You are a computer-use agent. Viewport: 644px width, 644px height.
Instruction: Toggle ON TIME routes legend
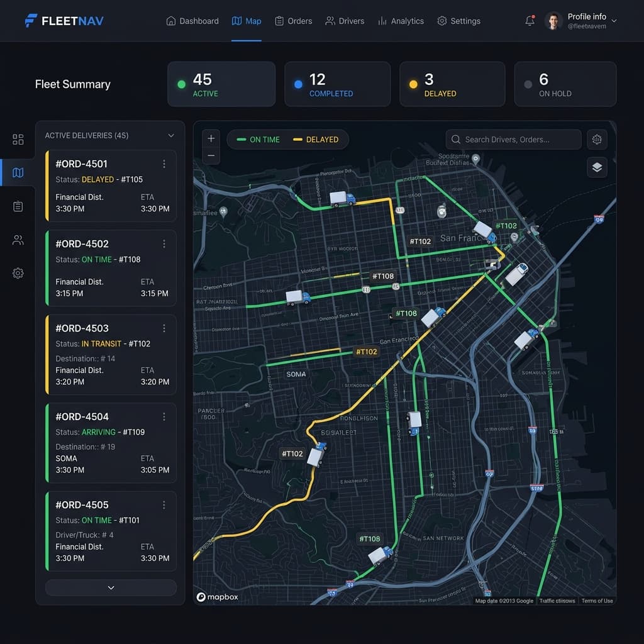[258, 140]
